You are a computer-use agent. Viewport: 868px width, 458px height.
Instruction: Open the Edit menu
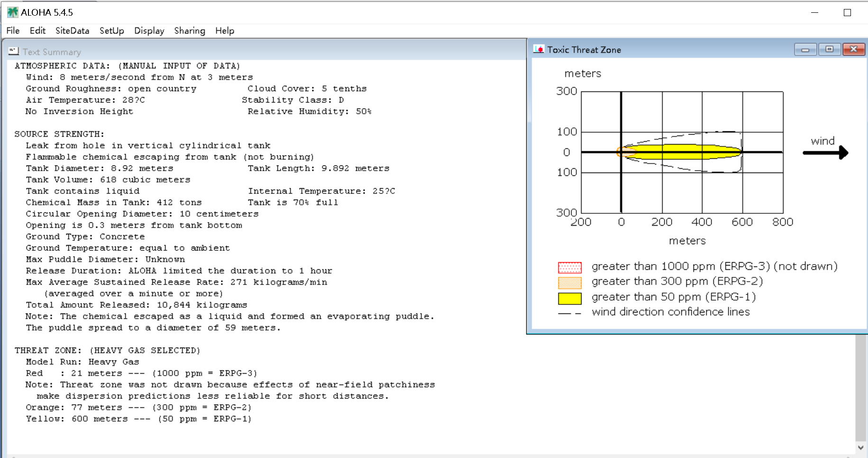pos(37,31)
